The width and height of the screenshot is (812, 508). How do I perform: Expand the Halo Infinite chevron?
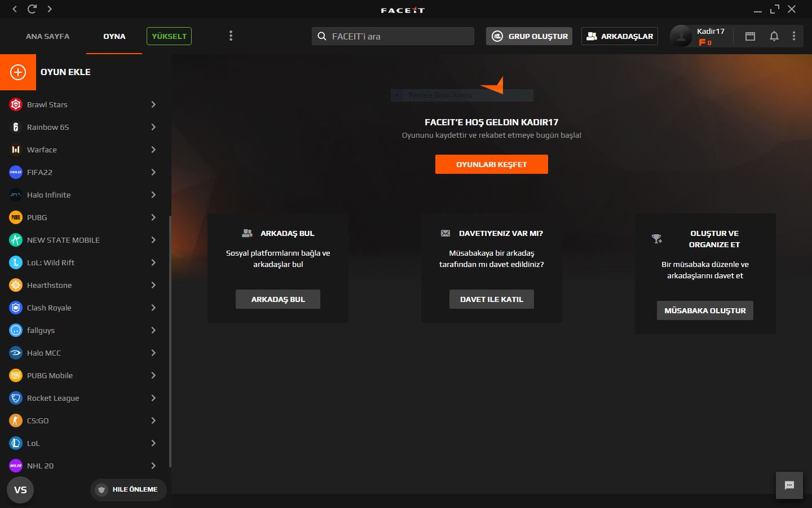(x=153, y=195)
